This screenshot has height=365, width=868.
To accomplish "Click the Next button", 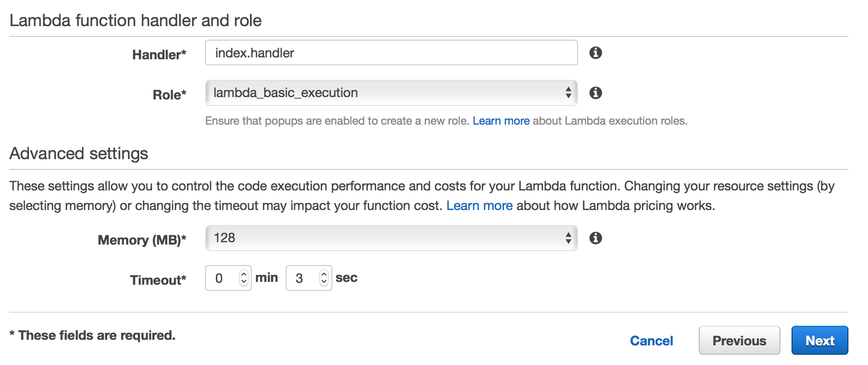I will point(820,340).
